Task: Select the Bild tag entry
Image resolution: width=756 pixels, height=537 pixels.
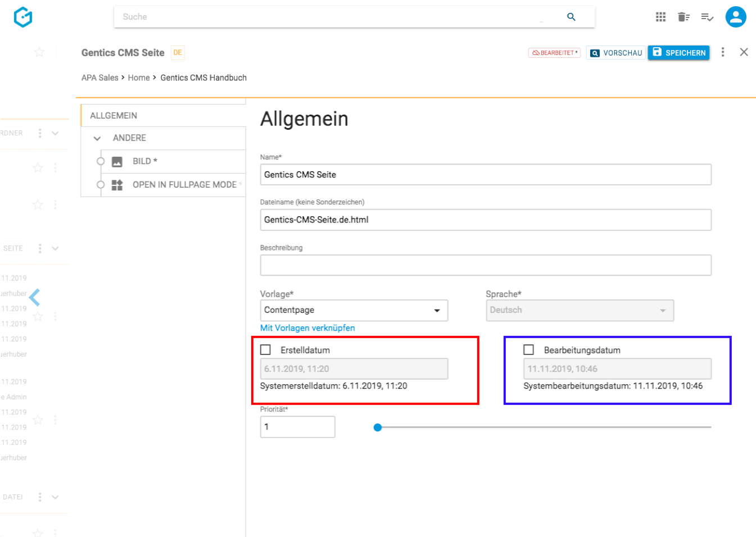Action: click(173, 162)
